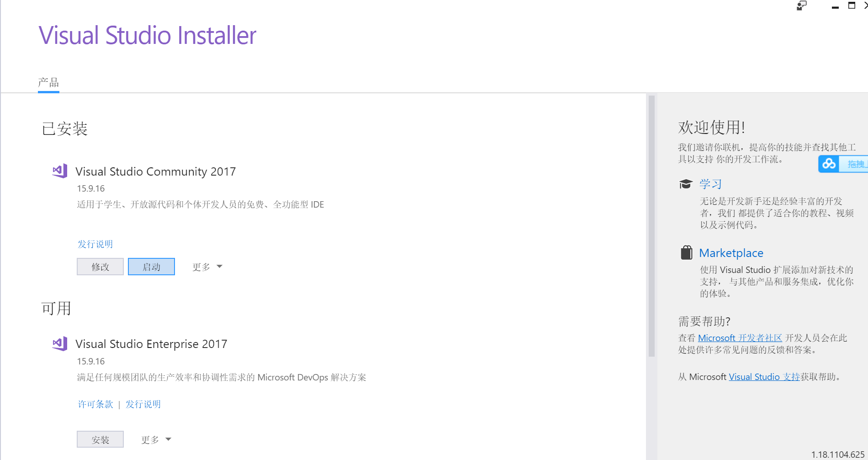Click the graduation cap icon next to 学习

point(686,184)
